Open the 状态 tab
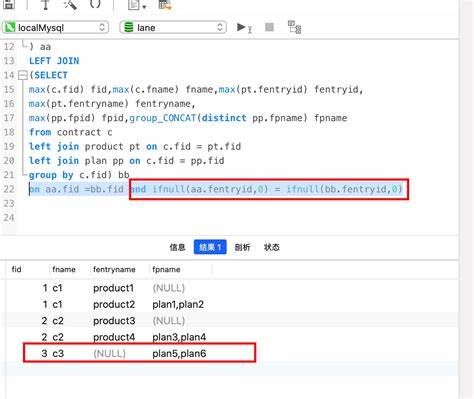 (272, 247)
